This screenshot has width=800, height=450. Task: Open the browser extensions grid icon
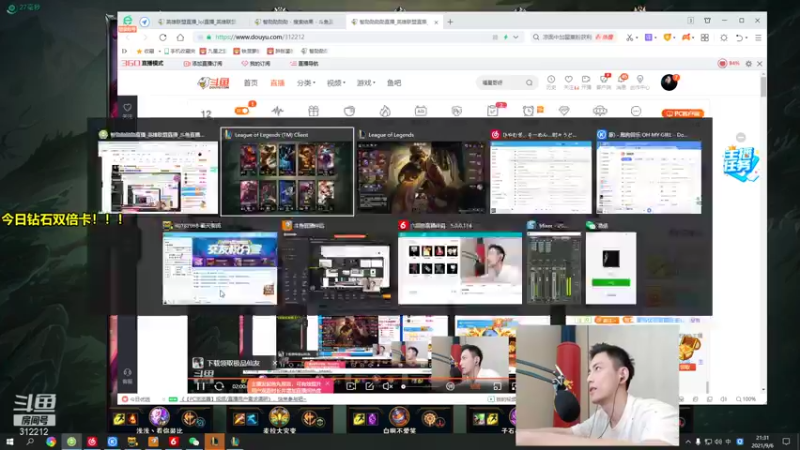pos(705,37)
